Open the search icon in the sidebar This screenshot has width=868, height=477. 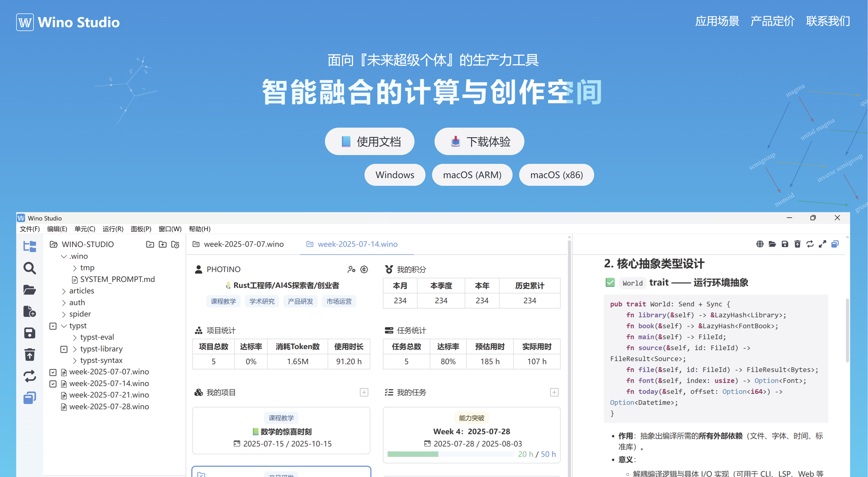(x=30, y=268)
